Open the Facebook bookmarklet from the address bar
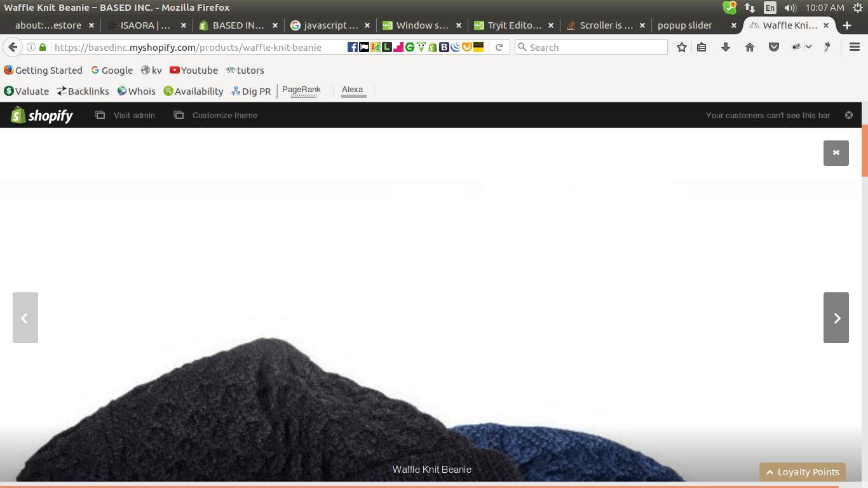868x488 pixels. [353, 46]
